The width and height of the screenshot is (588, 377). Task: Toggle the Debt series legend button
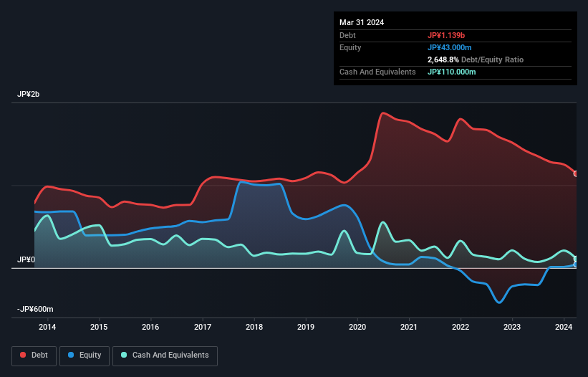(x=34, y=355)
